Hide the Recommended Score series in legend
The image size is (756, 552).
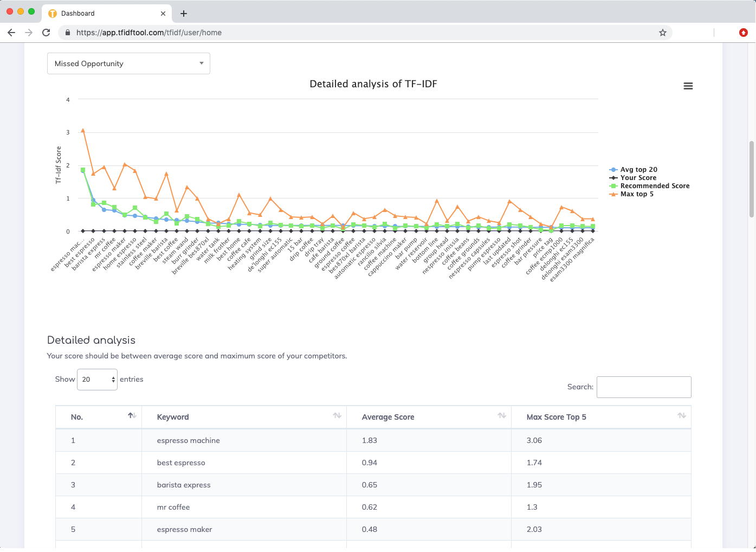(655, 186)
